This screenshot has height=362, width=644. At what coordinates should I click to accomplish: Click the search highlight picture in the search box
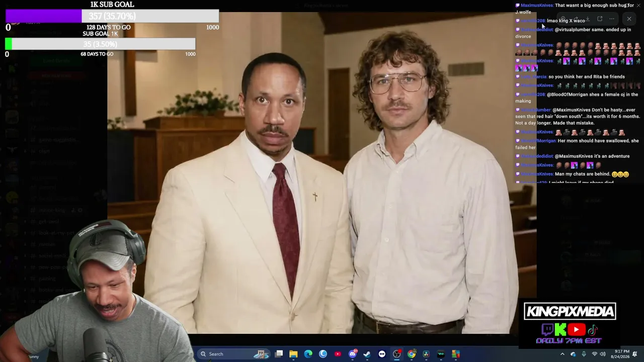261,354
